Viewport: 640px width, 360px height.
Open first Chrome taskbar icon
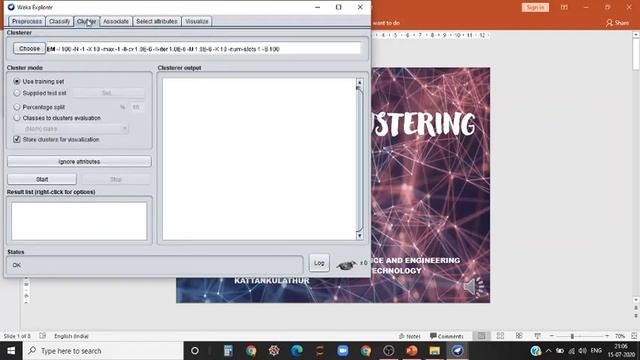click(251, 351)
